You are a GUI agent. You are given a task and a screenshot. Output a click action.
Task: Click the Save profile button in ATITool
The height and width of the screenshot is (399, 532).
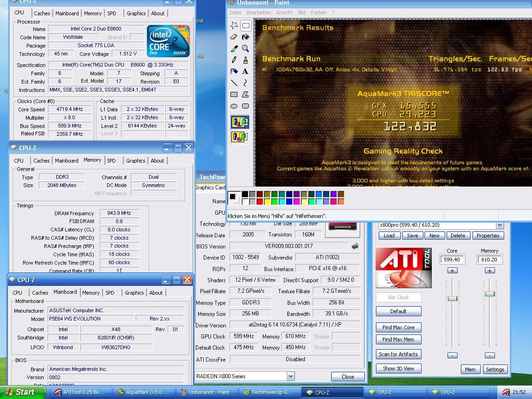(412, 236)
